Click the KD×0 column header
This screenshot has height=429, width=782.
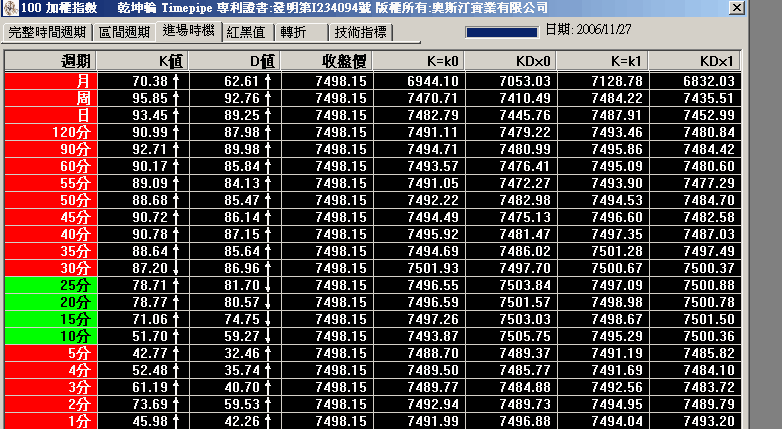(509, 61)
